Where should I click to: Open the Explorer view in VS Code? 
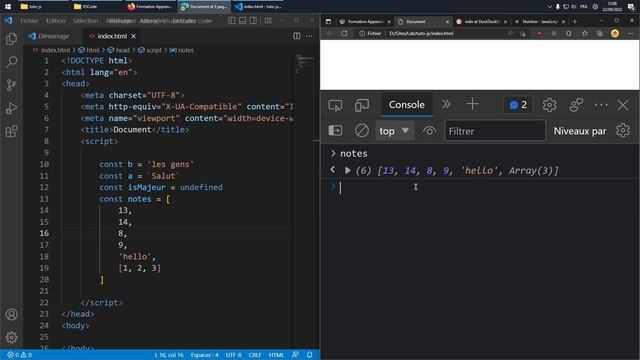coord(11,39)
